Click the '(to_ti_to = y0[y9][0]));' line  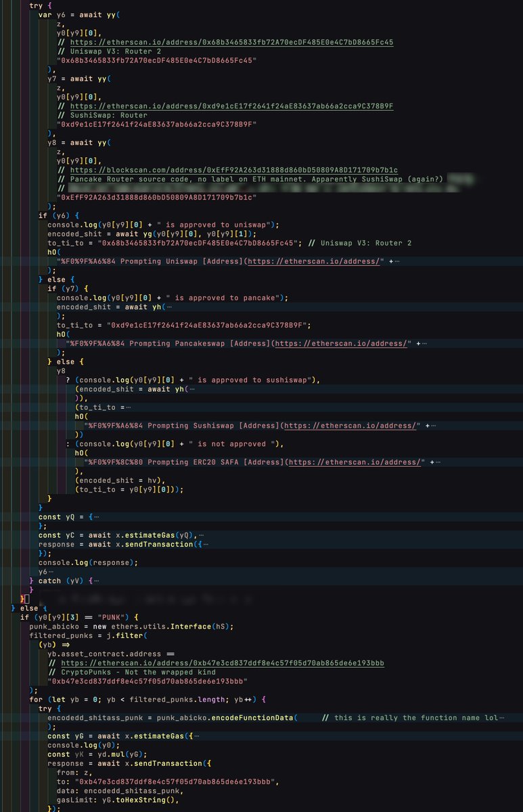click(129, 489)
